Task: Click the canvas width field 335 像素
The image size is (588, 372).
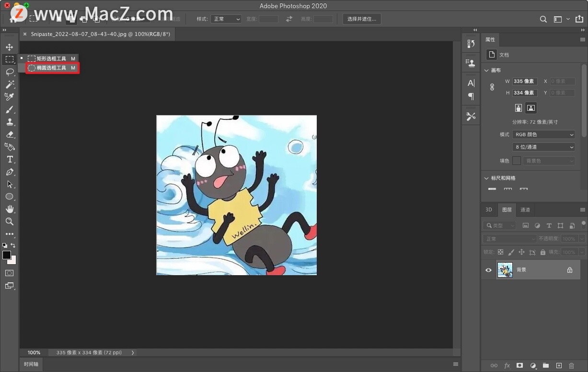Action: [525, 81]
